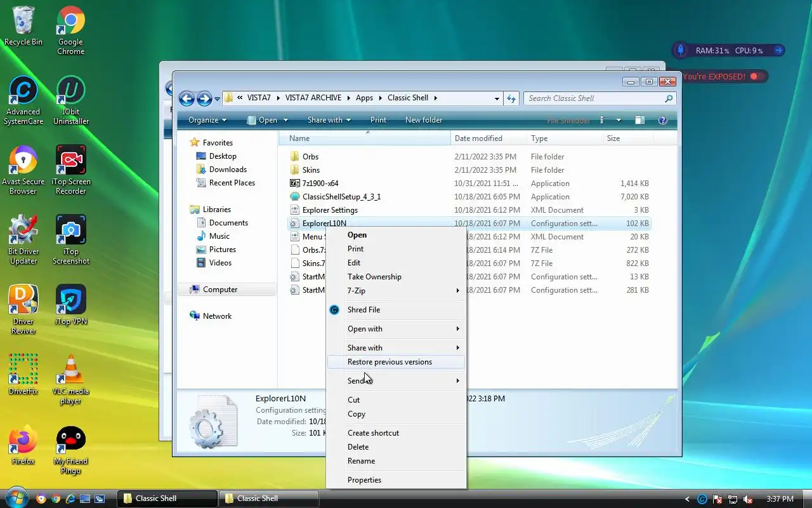Click Shred File in the context menu
Screen dimensions: 812x508
[x=396, y=310]
